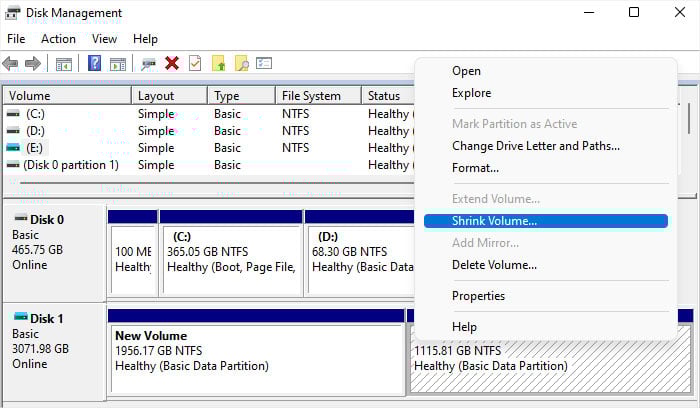This screenshot has height=408, width=700.
Task: Click the Disk 1 label panel
Action: pos(54,352)
